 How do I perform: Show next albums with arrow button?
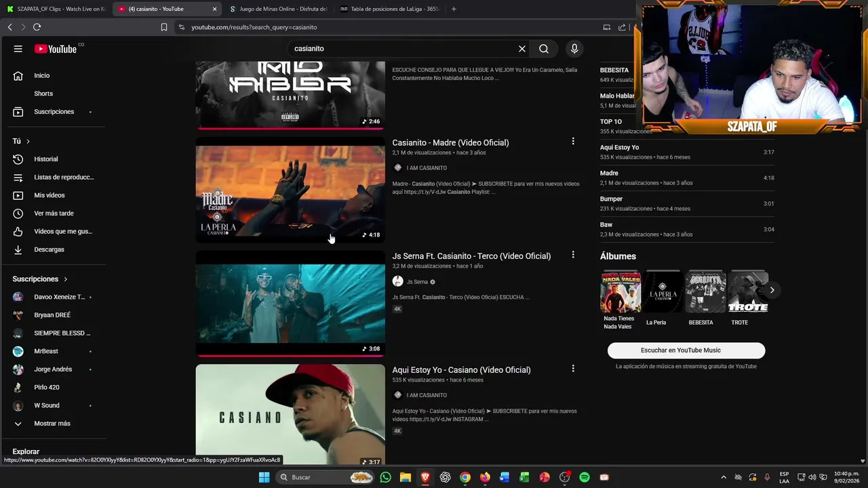point(772,290)
